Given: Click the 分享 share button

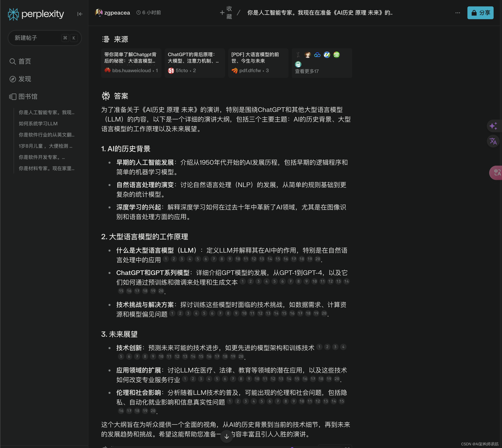Looking at the screenshot, I should pyautogui.click(x=480, y=13).
